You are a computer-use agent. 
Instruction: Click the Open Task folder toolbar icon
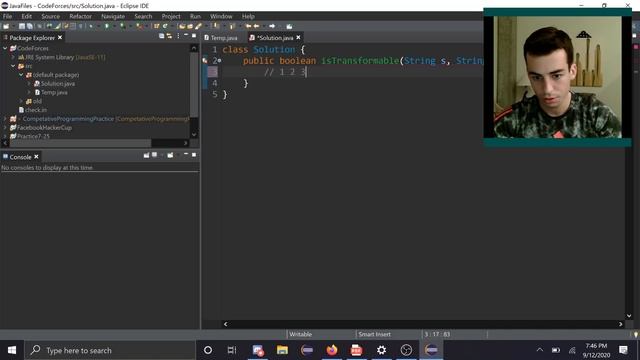click(x=190, y=26)
